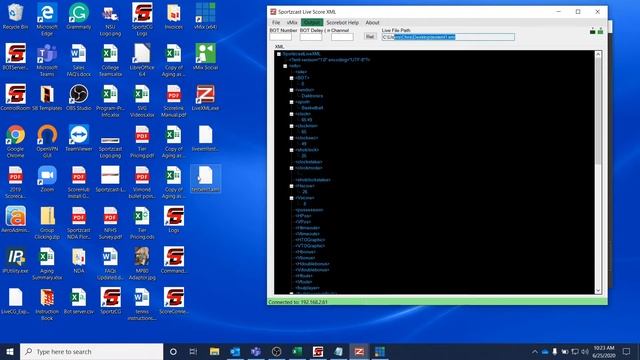
Task: Select the <Hdoublebonus> tree row
Action: click(312, 264)
